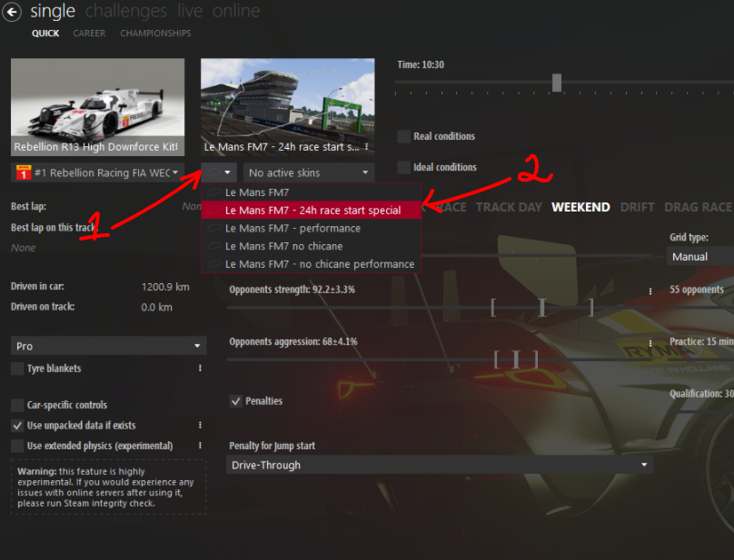This screenshot has width=734, height=560.
Task: Click the Driven in car 1200.9 km value
Action: pos(165,287)
